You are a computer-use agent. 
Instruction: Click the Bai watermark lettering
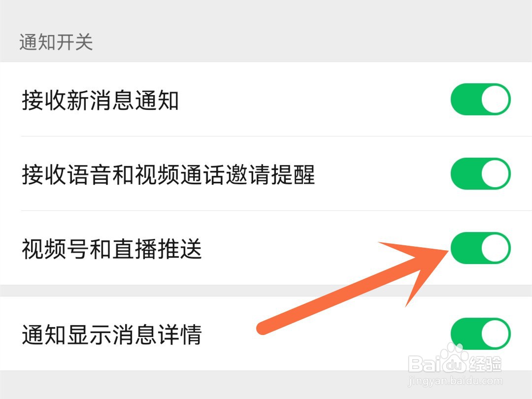424,364
